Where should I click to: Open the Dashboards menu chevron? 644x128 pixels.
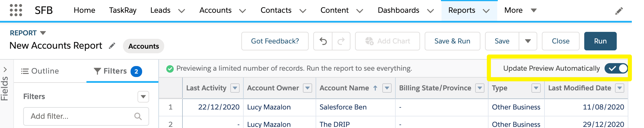coord(430,11)
